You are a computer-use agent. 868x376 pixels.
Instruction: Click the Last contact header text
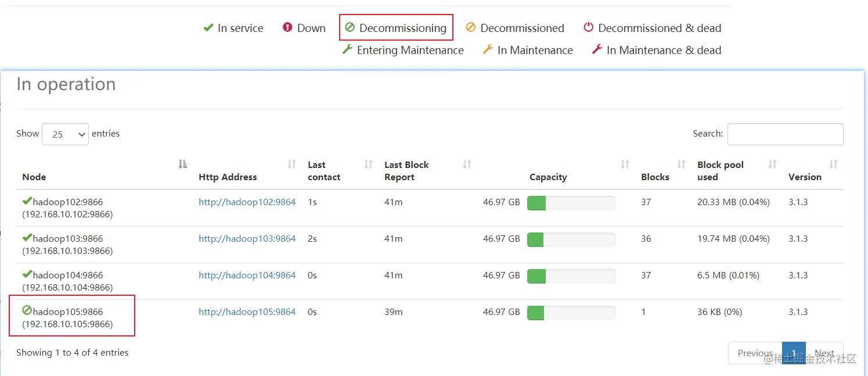[x=324, y=171]
